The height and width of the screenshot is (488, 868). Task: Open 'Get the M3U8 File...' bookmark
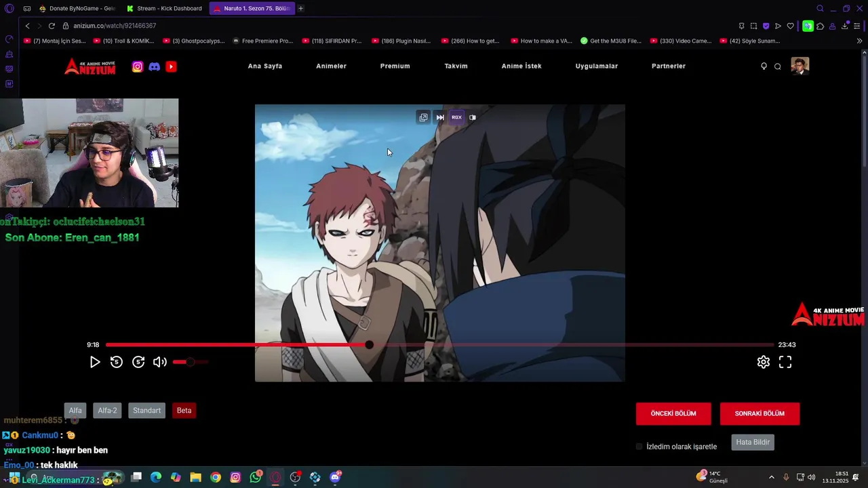(610, 41)
